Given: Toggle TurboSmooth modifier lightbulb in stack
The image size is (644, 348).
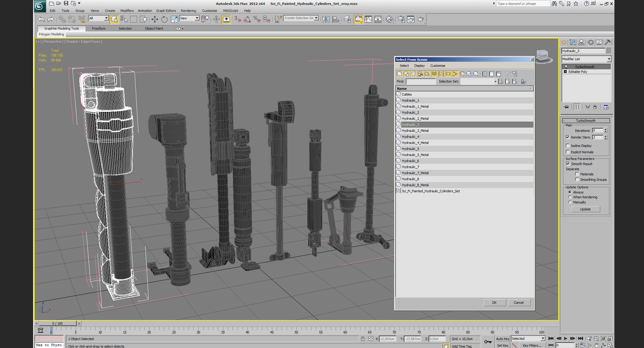Looking at the screenshot, I should pyautogui.click(x=566, y=67).
